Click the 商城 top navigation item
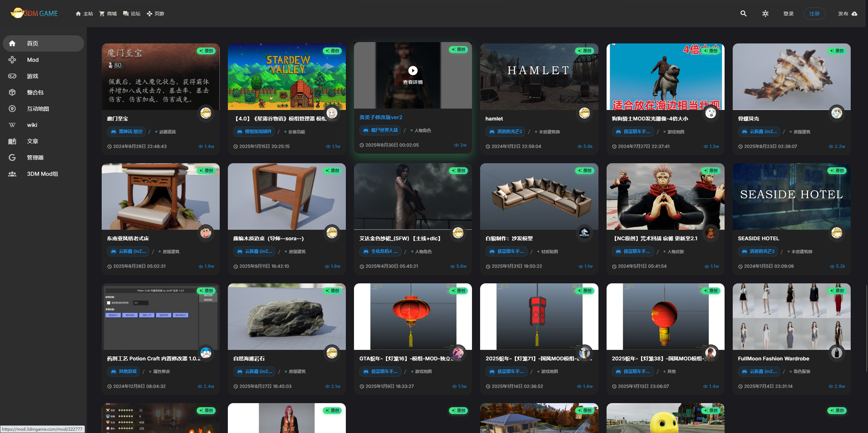This screenshot has width=868, height=433. coord(108,14)
